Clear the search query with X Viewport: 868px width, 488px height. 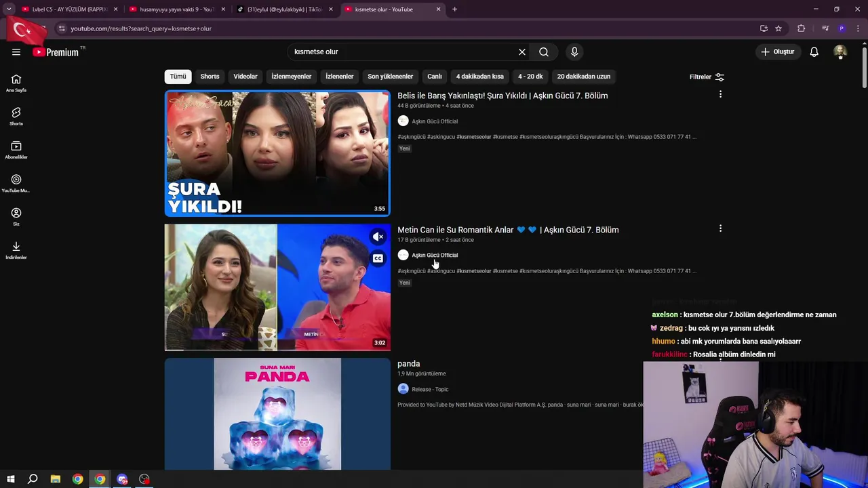coord(522,52)
